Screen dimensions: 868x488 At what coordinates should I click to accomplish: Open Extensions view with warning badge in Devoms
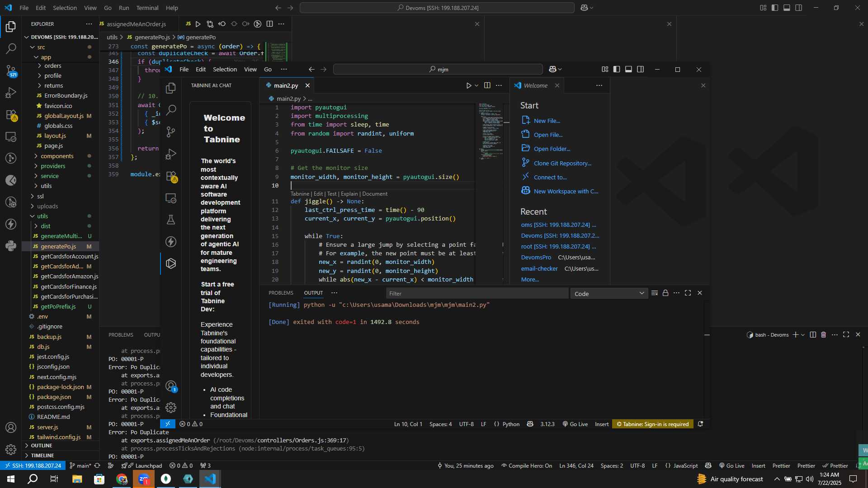(x=11, y=115)
